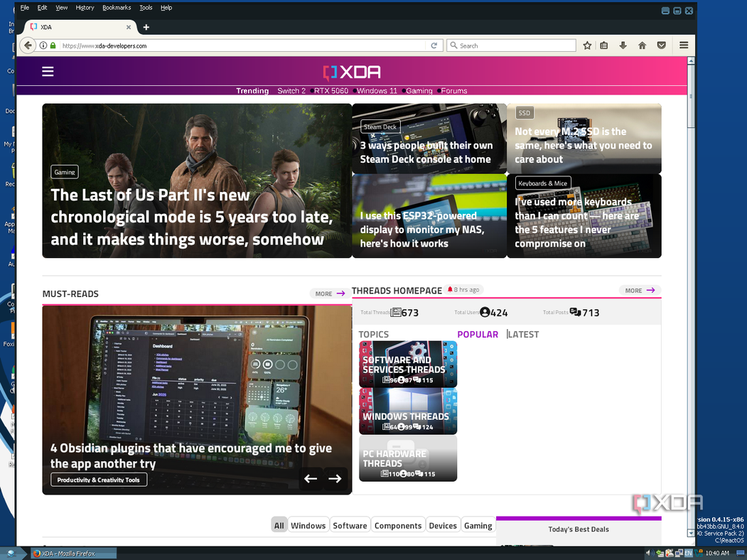This screenshot has height=560, width=747.
Task: Open the Windows 11 trending link
Action: pyautogui.click(x=377, y=90)
